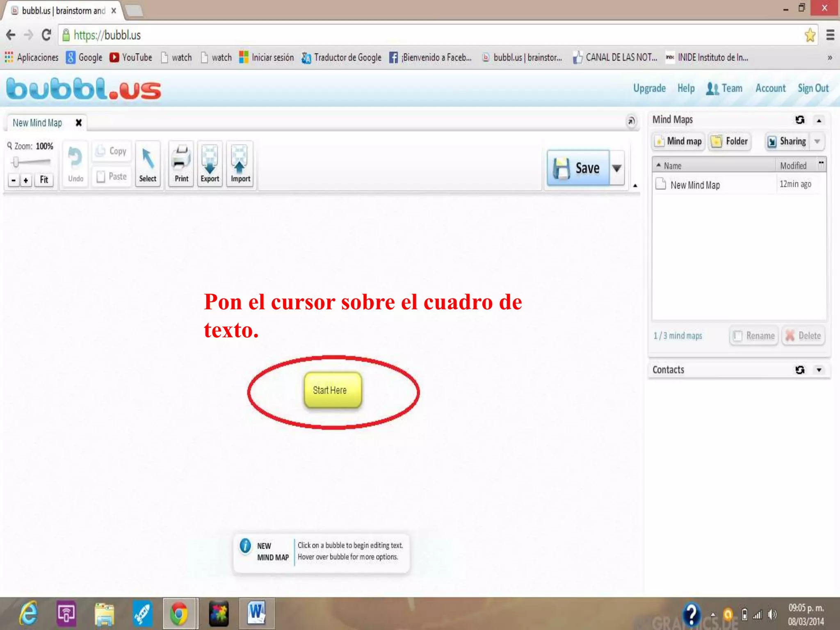Click the Start Here bubble
This screenshot has height=630, width=840.
[x=333, y=390]
